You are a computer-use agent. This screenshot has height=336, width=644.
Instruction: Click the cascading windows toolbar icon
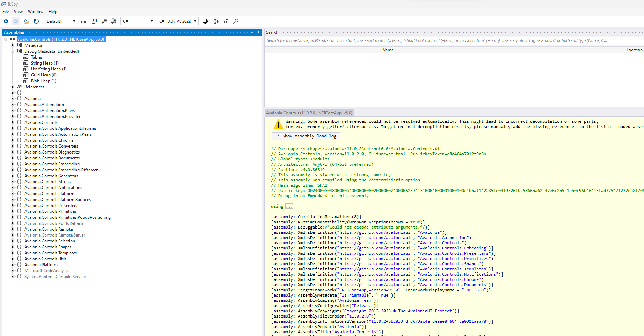tap(94, 21)
